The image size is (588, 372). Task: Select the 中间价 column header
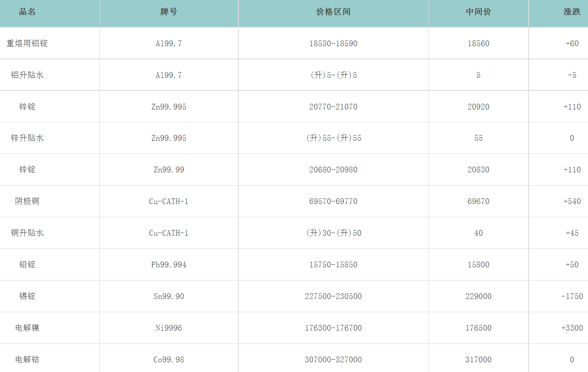click(x=478, y=12)
